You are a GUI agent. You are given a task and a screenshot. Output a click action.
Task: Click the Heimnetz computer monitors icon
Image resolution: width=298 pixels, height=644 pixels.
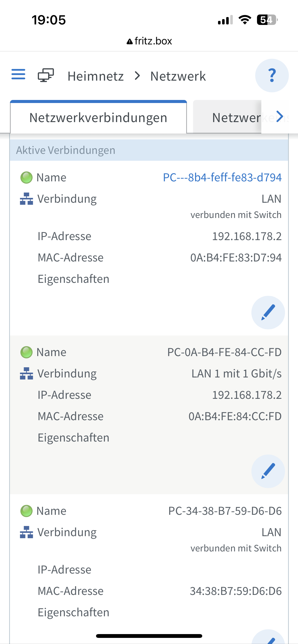pos(46,75)
